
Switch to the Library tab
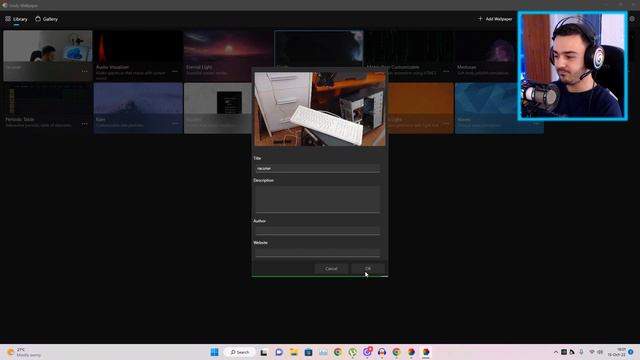[x=16, y=19]
